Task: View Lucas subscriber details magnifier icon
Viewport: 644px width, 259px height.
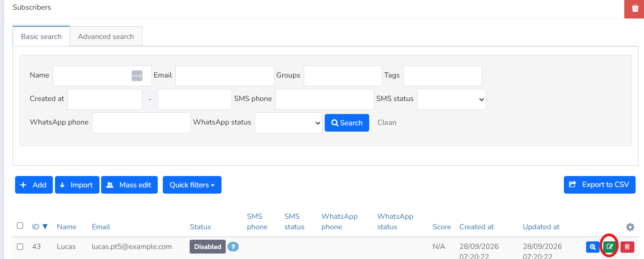Action: coord(592,247)
